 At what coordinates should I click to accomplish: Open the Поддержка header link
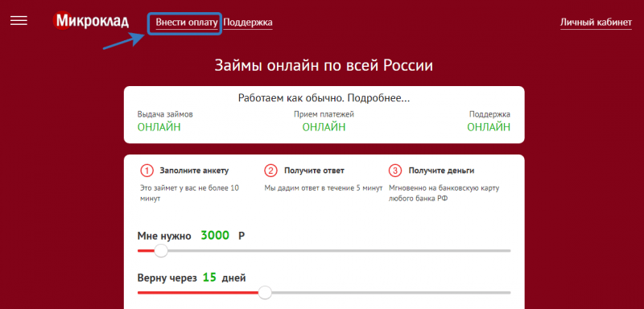click(248, 23)
